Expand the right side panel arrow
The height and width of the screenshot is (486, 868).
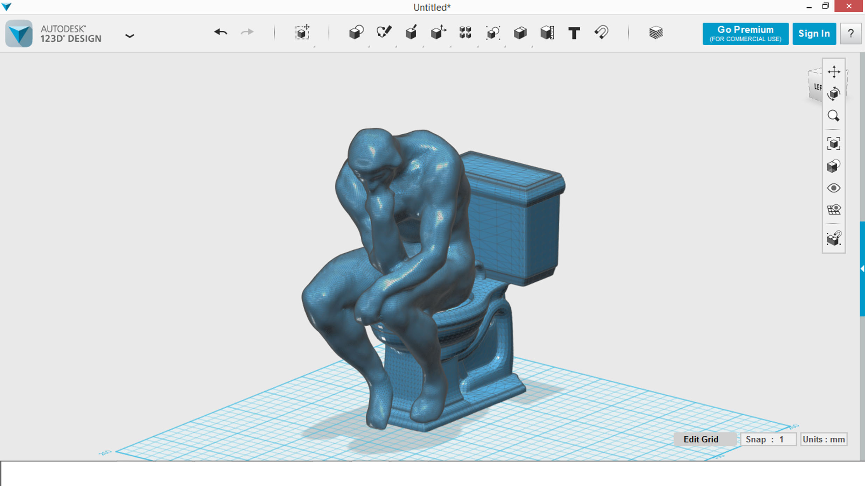pyautogui.click(x=862, y=269)
